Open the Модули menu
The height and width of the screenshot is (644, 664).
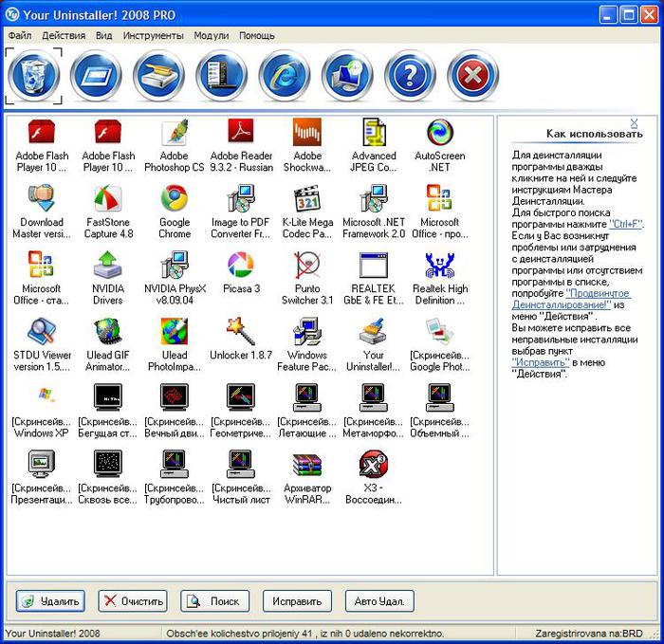coord(212,36)
